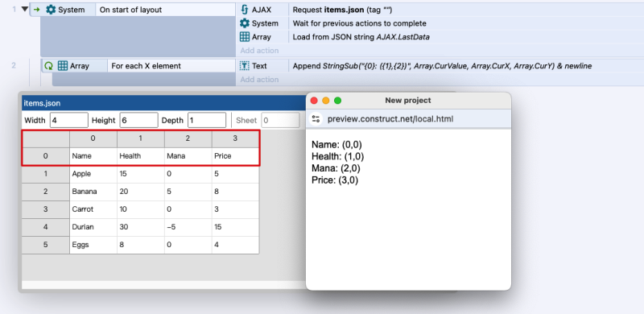The image size is (644, 314).
Task: Click event number 2 in the margin
Action: tap(14, 65)
